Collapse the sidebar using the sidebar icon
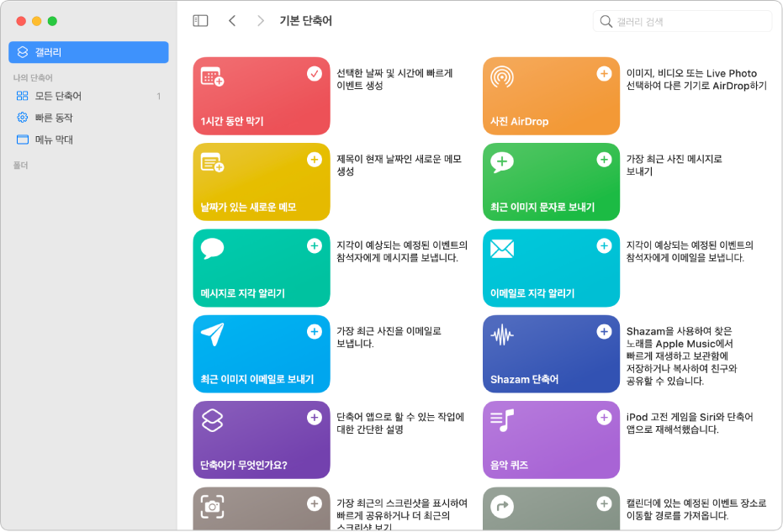 pyautogui.click(x=200, y=20)
